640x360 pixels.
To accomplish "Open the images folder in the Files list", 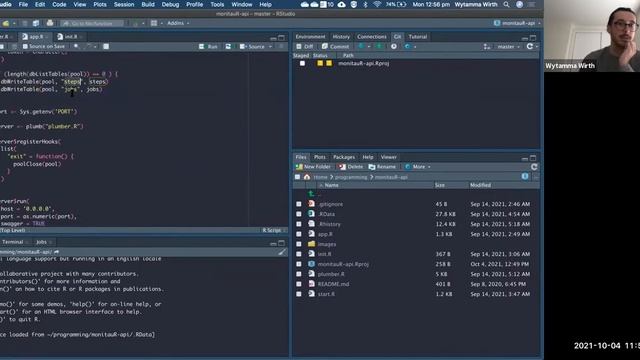I will pos(327,244).
